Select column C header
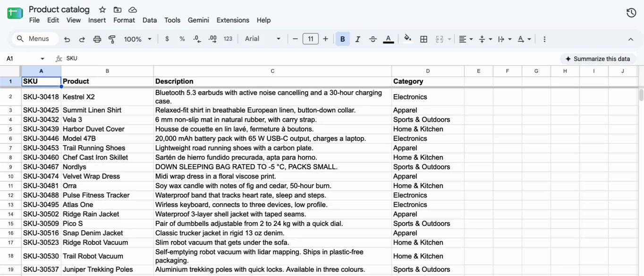Screen dimensions: 644x276 [272, 71]
